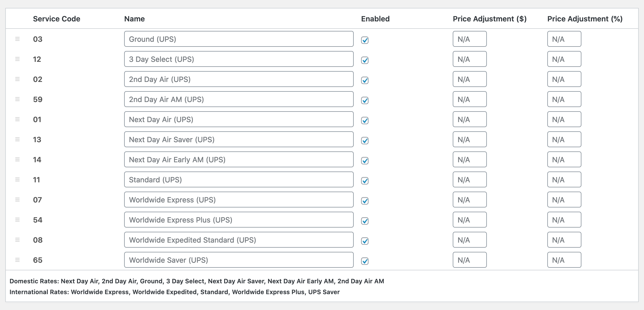
Task: Set dollar adjustment for Next Day Air
Action: click(x=469, y=119)
